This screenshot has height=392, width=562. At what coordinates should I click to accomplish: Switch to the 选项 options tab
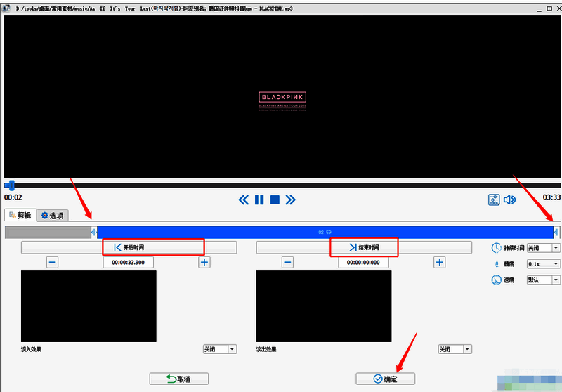[x=53, y=216]
